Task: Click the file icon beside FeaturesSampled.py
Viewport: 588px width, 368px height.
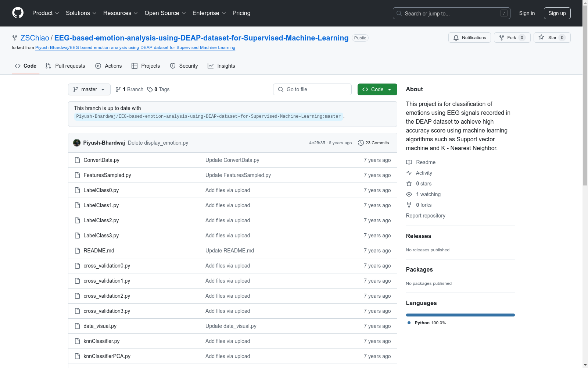Action: coord(77,175)
